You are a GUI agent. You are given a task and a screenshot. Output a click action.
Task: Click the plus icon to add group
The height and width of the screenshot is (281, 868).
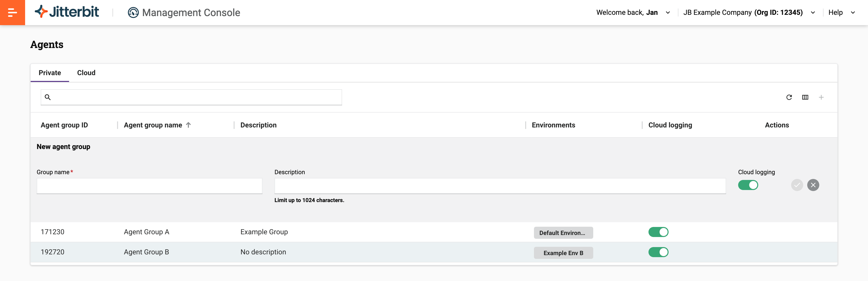(821, 97)
